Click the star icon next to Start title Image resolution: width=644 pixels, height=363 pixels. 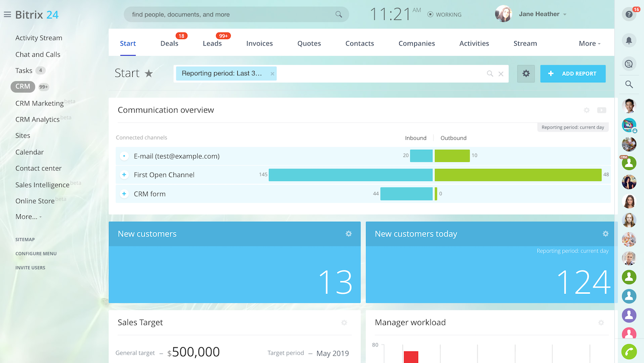[149, 73]
